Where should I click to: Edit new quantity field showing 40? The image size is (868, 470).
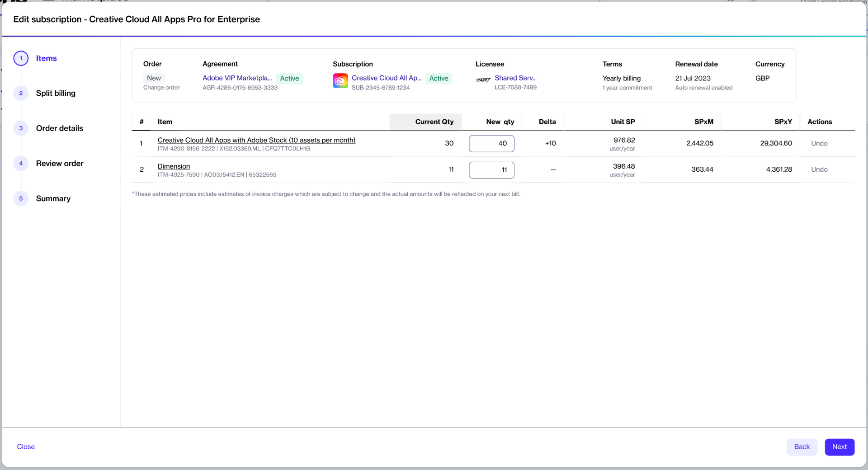(x=491, y=144)
